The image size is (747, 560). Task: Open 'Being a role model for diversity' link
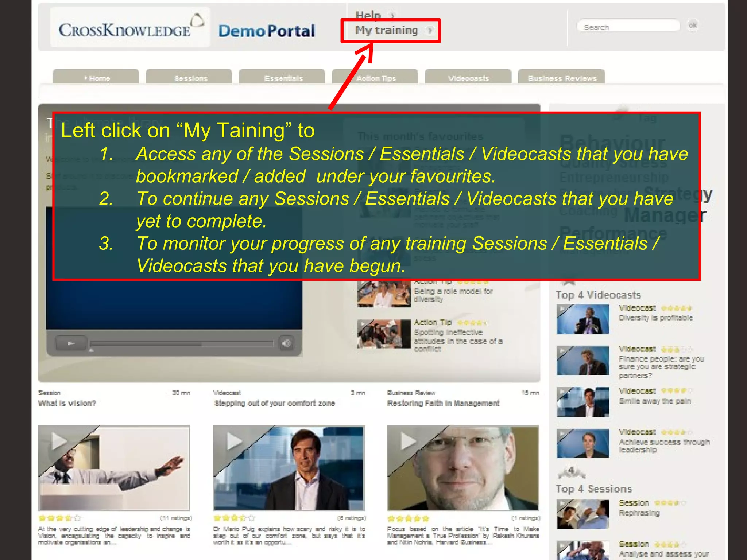coord(453,295)
